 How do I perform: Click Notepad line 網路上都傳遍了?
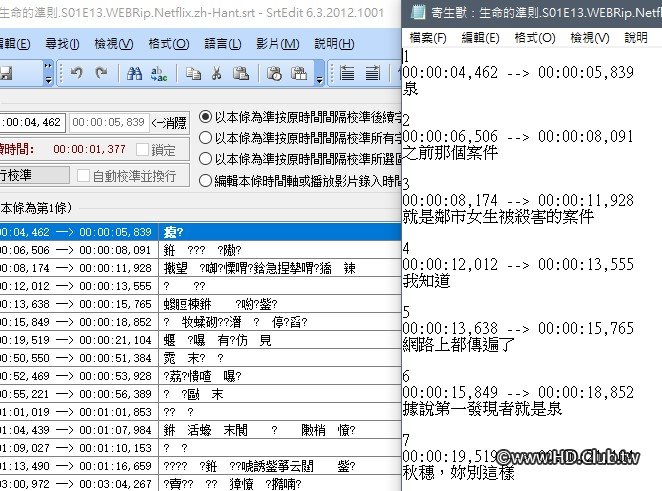coord(459,345)
